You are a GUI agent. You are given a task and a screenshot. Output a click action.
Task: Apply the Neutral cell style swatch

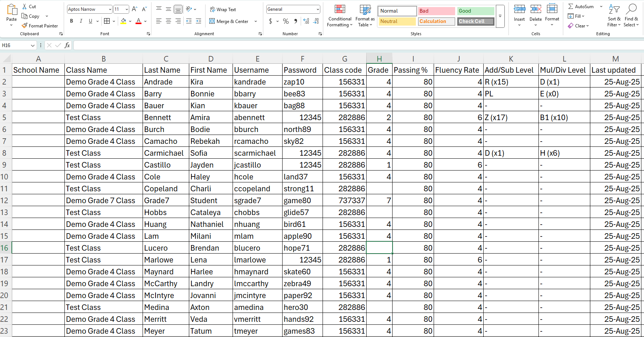point(397,21)
